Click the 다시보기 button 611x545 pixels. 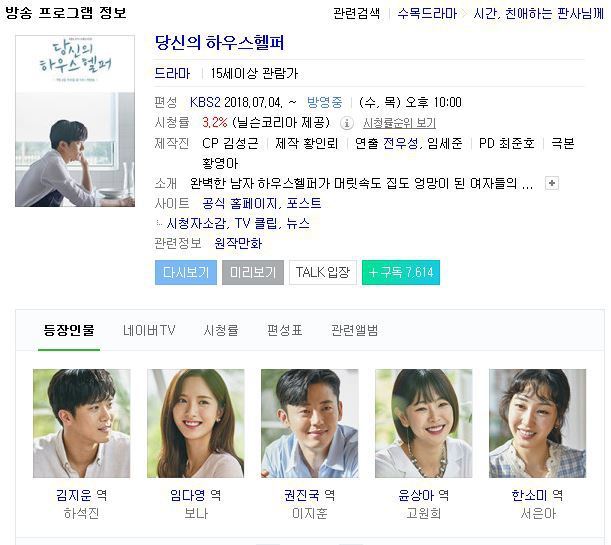[x=186, y=272]
